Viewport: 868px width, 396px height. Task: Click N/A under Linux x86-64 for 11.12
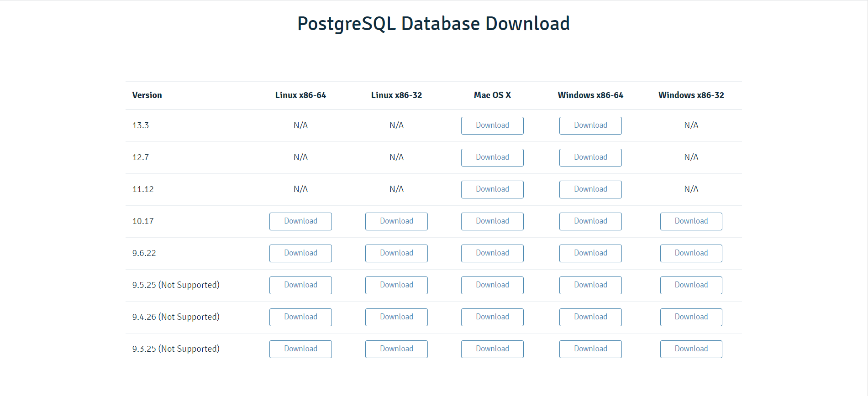[300, 189]
